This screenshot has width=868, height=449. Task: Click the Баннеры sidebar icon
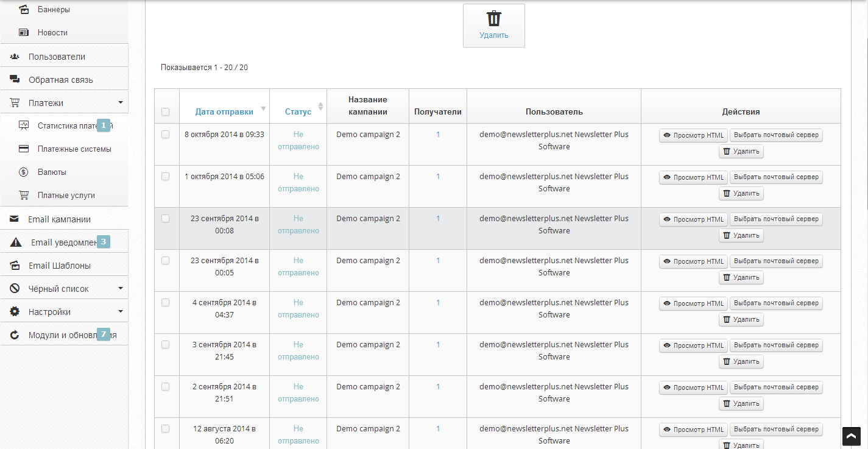coord(24,10)
